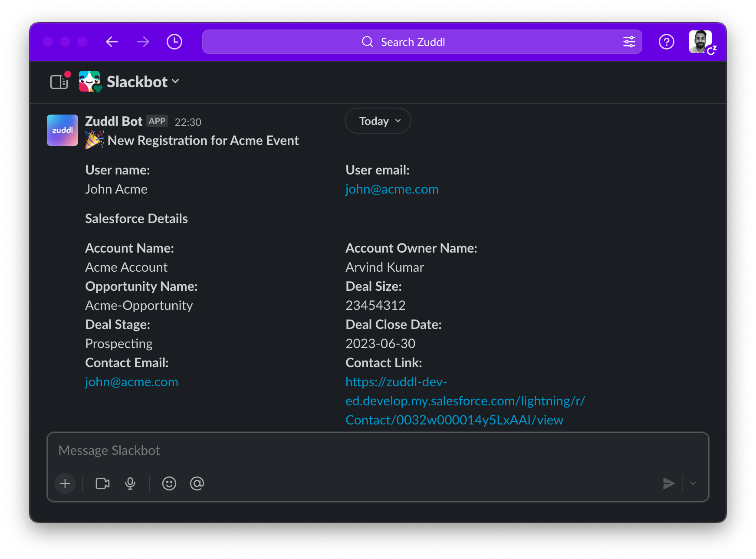Click the back navigation arrow
The image size is (756, 559).
coord(112,42)
